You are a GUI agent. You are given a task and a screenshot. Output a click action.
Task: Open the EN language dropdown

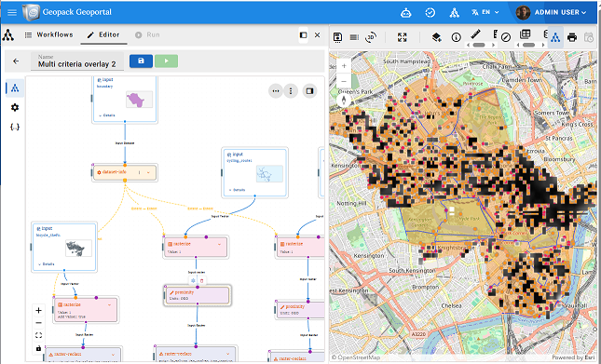(x=485, y=12)
